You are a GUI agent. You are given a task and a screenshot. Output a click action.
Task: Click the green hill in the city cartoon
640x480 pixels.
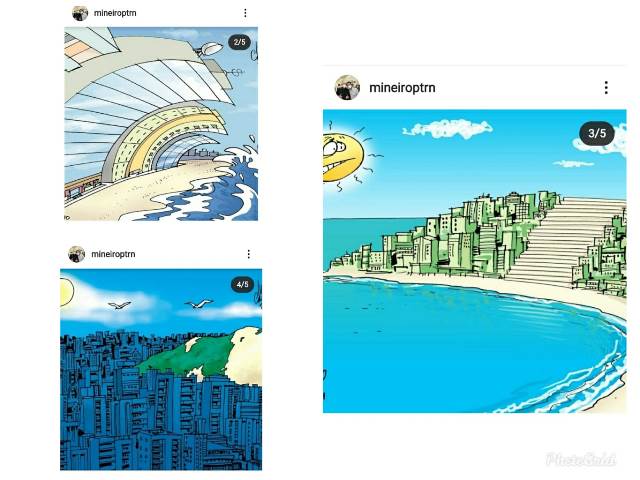pyautogui.click(x=188, y=354)
